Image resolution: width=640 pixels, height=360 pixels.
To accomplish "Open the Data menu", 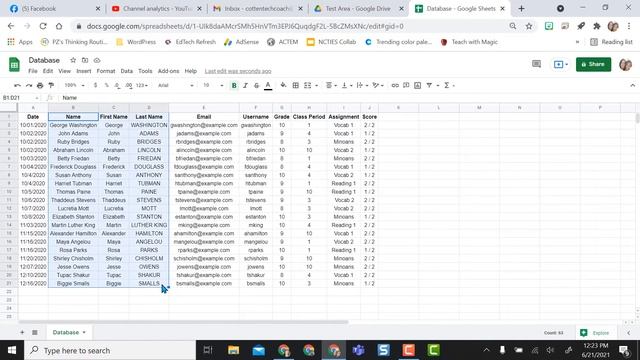I will click(x=127, y=71).
